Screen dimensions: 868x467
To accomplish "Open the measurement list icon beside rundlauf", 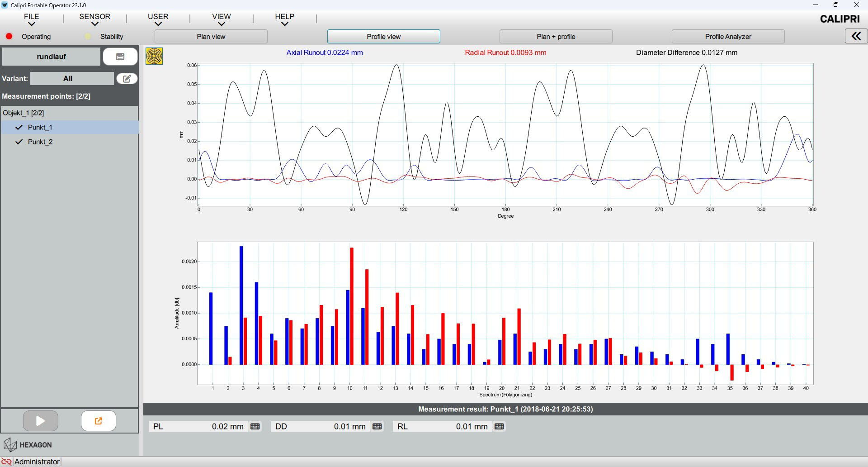I will click(x=120, y=57).
